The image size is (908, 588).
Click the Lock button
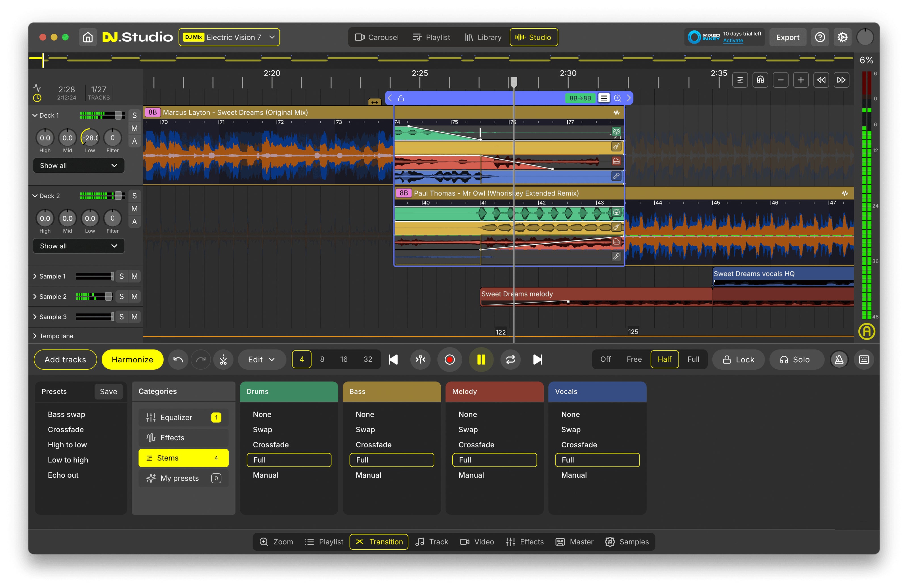coord(738,359)
